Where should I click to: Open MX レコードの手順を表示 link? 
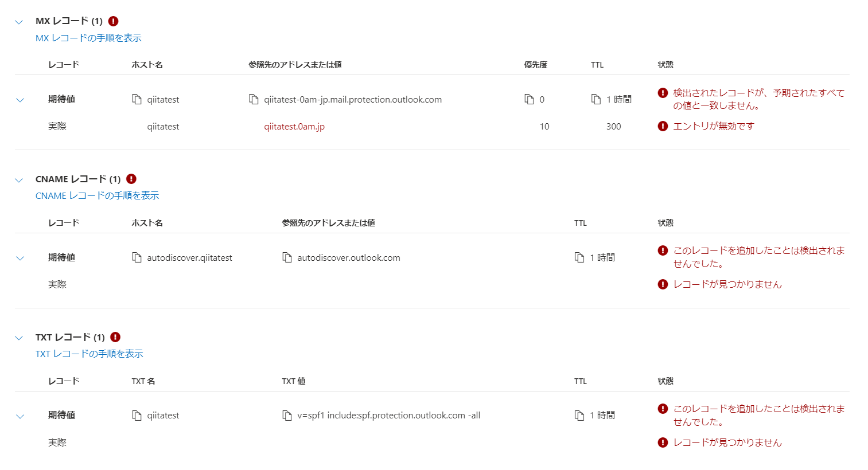point(88,38)
